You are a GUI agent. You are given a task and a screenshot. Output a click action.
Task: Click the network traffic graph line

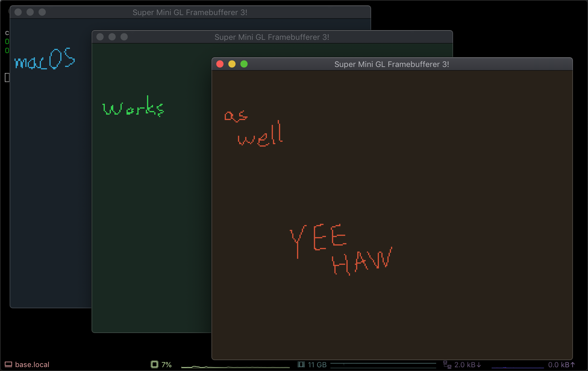518,367
